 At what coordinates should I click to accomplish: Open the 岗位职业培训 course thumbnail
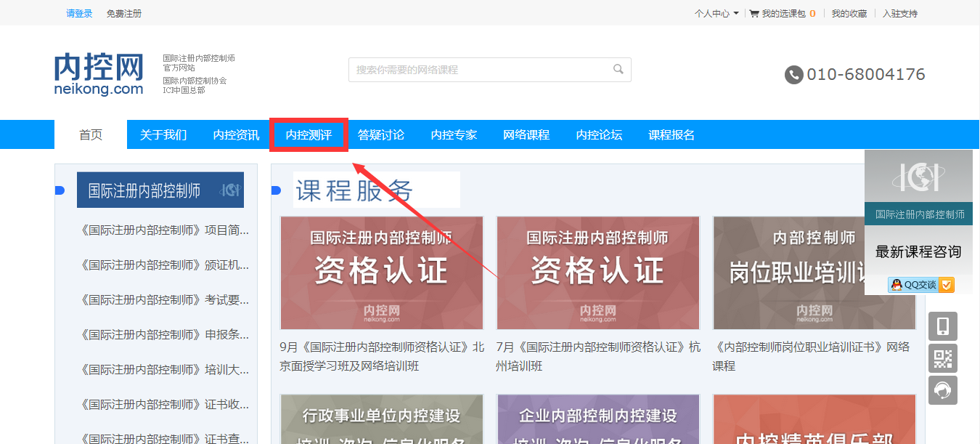pyautogui.click(x=814, y=273)
